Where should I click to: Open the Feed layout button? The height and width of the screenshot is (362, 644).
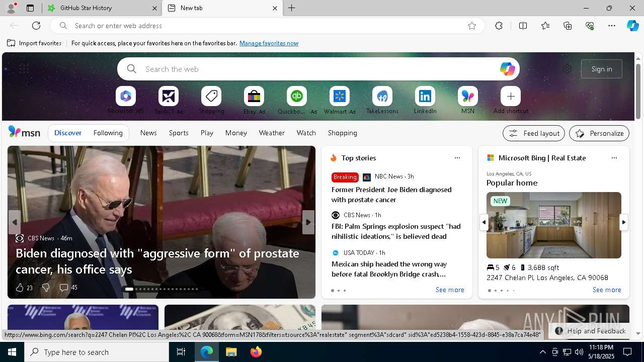tap(534, 133)
